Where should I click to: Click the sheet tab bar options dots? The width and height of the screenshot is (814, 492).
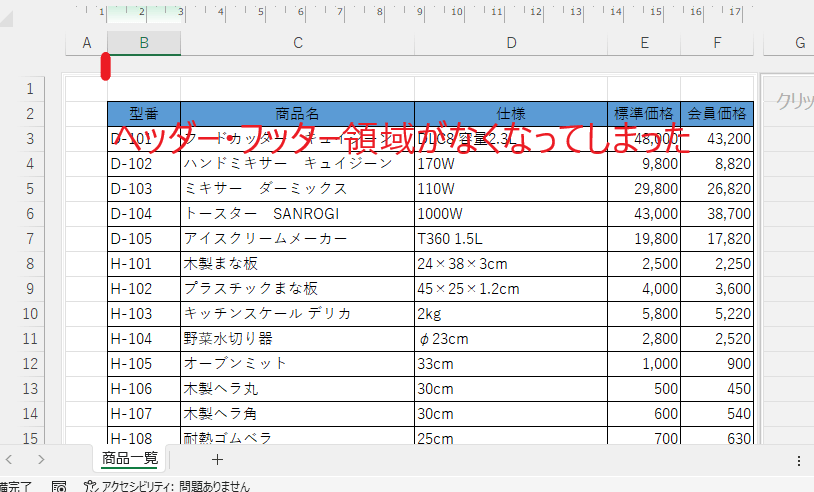pos(799,460)
